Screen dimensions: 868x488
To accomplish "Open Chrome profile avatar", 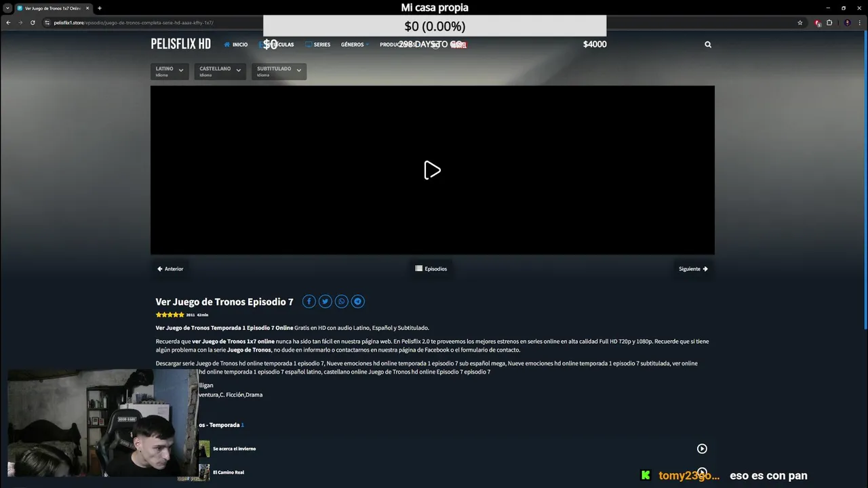I will pos(847,22).
